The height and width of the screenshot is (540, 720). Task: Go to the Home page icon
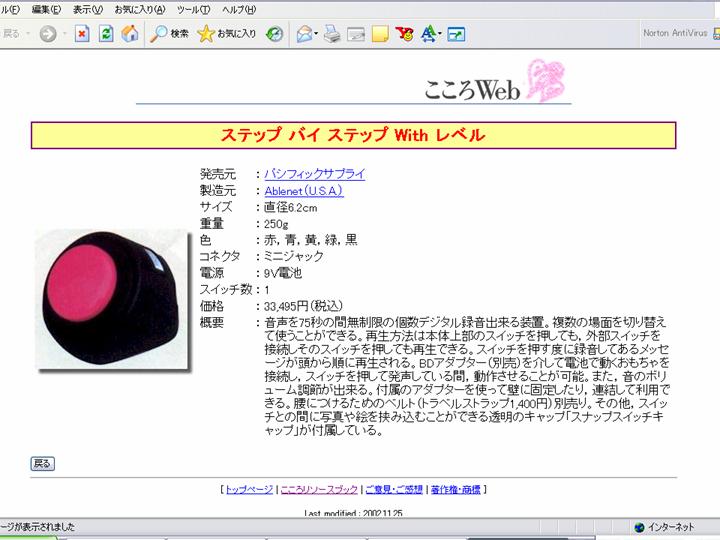tap(130, 34)
